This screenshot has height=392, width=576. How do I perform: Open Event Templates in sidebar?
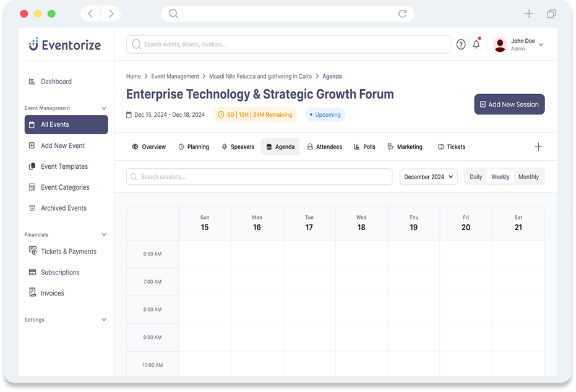(x=64, y=166)
